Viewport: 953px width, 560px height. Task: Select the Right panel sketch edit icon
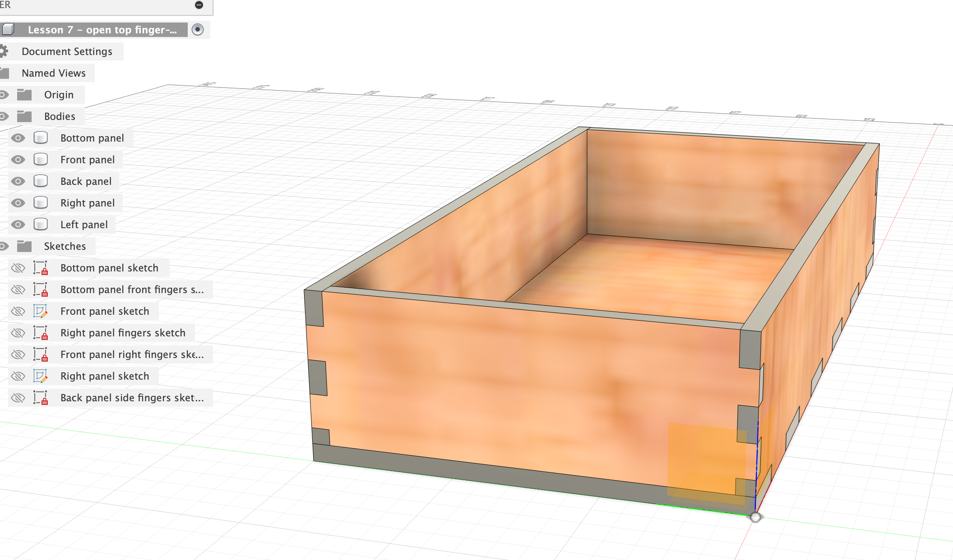pos(41,376)
